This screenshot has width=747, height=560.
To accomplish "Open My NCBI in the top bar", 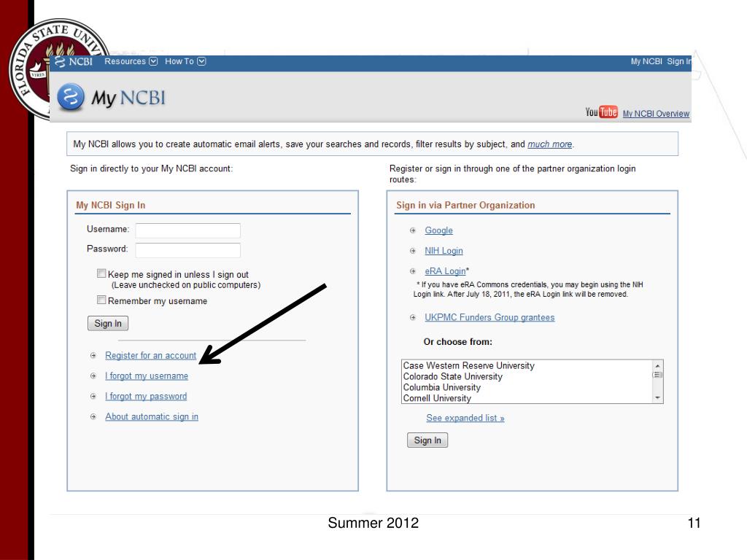I will [x=646, y=61].
